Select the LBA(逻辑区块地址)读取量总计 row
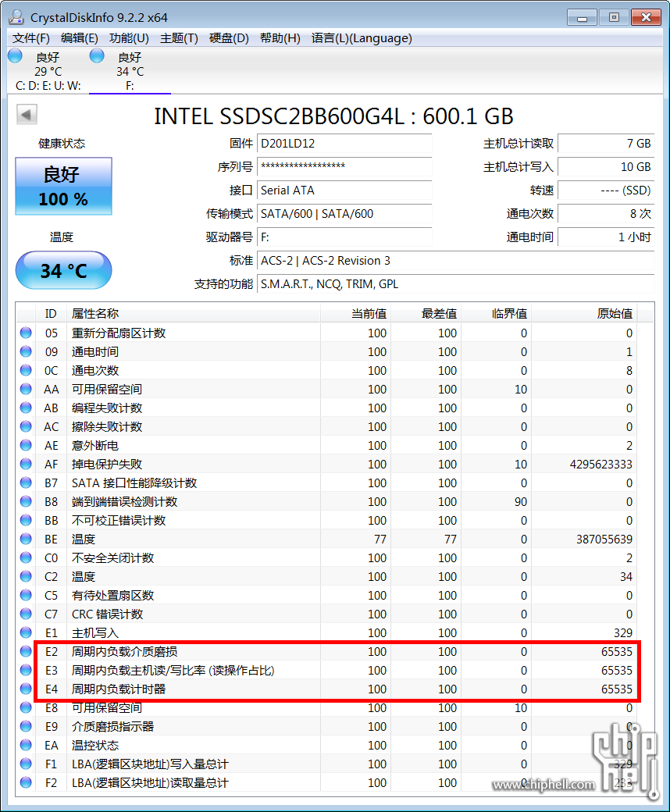670x812 pixels. tap(326, 782)
